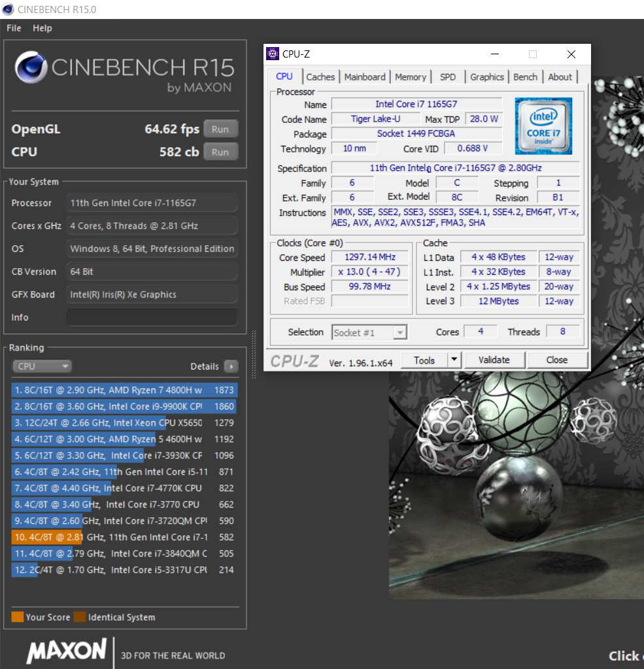Click the panel splitter handle beside Ranking
Screen dimensions: 644x669
point(254,354)
